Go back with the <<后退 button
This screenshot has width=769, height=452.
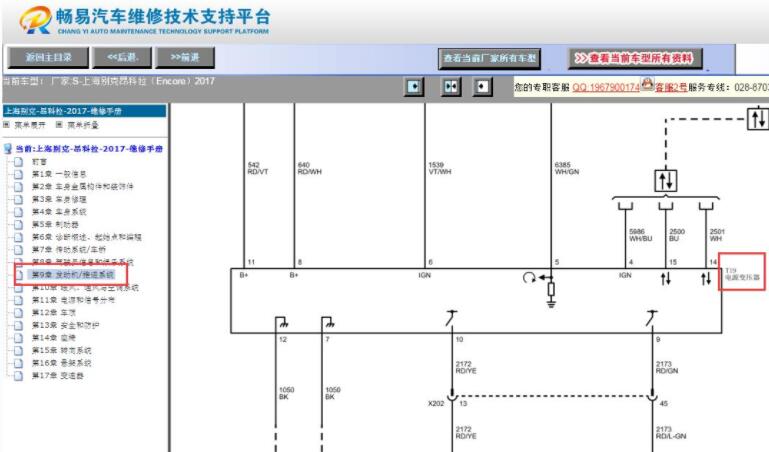click(122, 57)
